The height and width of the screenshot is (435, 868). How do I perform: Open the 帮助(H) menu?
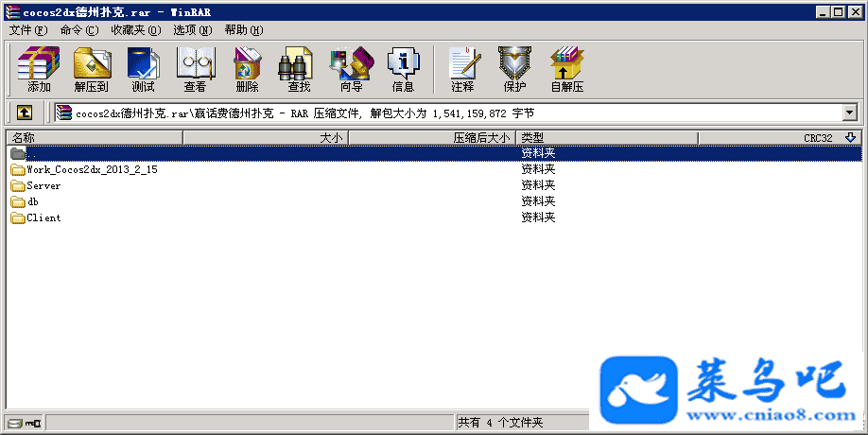coord(244,30)
